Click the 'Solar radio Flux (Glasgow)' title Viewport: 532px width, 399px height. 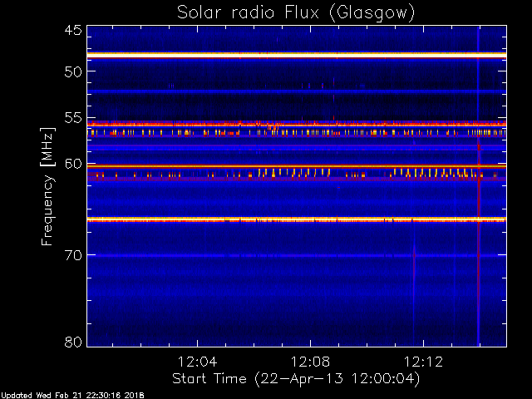pyautogui.click(x=296, y=13)
